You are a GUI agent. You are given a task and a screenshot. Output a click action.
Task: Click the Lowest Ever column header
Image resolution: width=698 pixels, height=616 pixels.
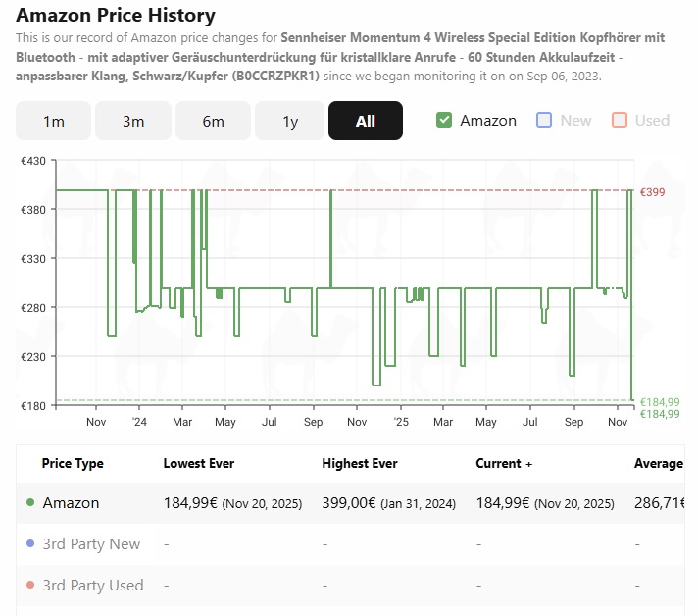[199, 463]
